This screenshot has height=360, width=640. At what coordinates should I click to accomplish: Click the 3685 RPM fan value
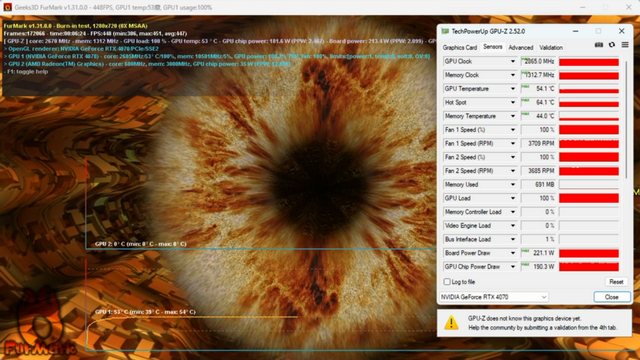538,171
